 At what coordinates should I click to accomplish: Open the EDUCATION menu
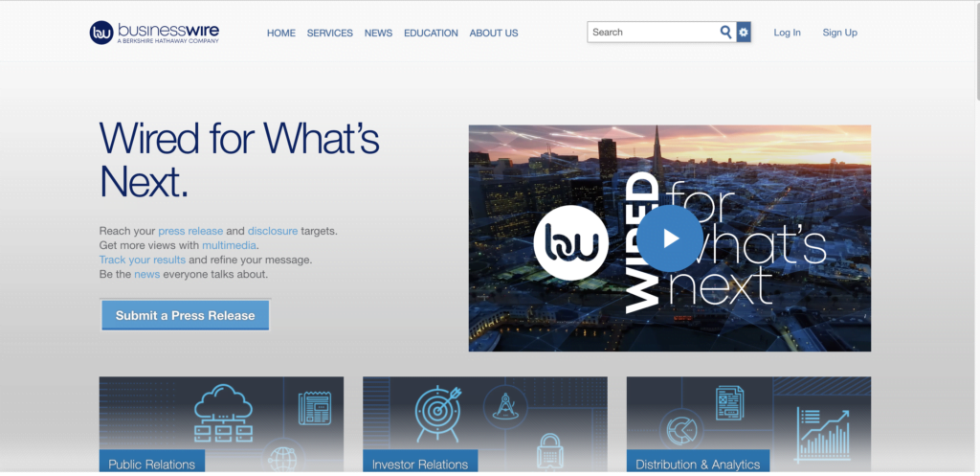pyautogui.click(x=431, y=34)
